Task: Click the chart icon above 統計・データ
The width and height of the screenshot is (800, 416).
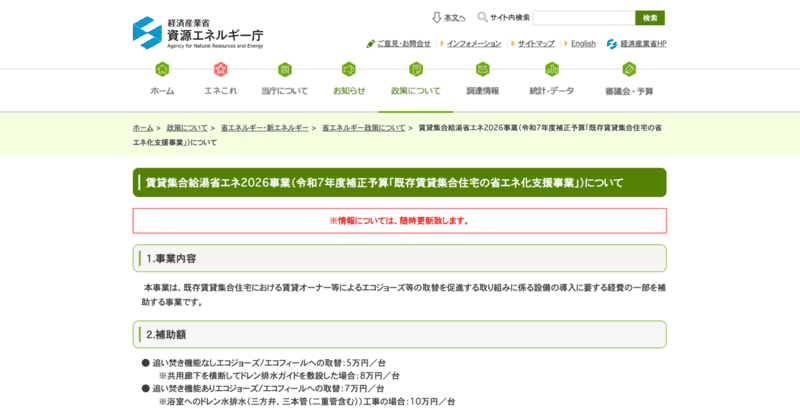Action: (x=552, y=69)
